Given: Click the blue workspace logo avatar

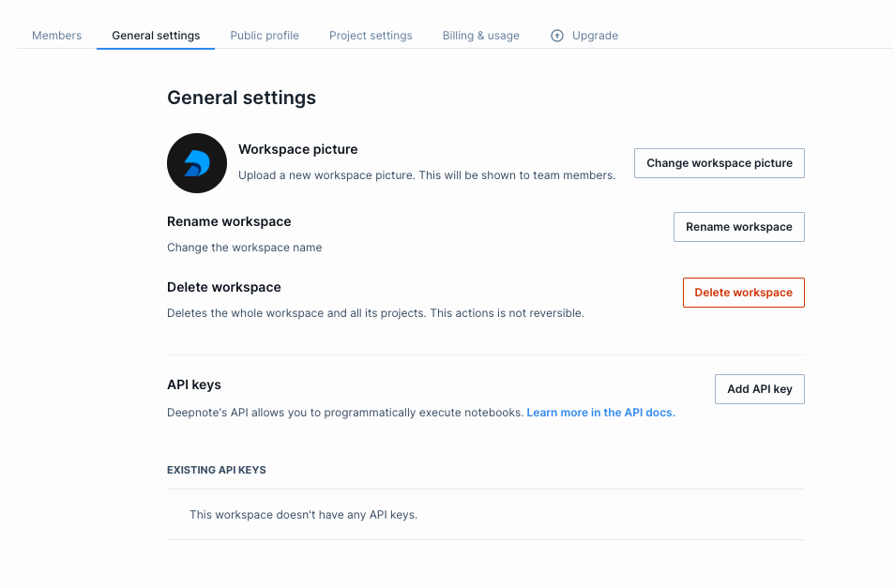Looking at the screenshot, I should point(197,163).
